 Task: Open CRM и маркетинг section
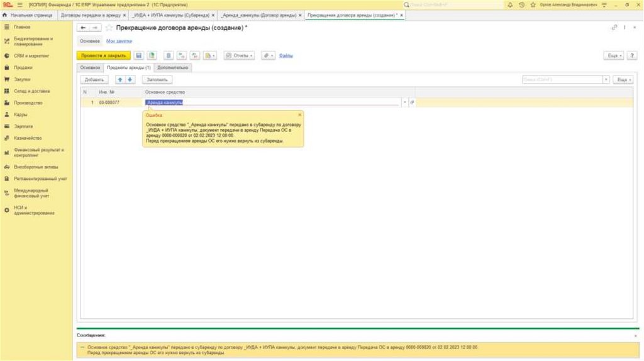point(31,56)
